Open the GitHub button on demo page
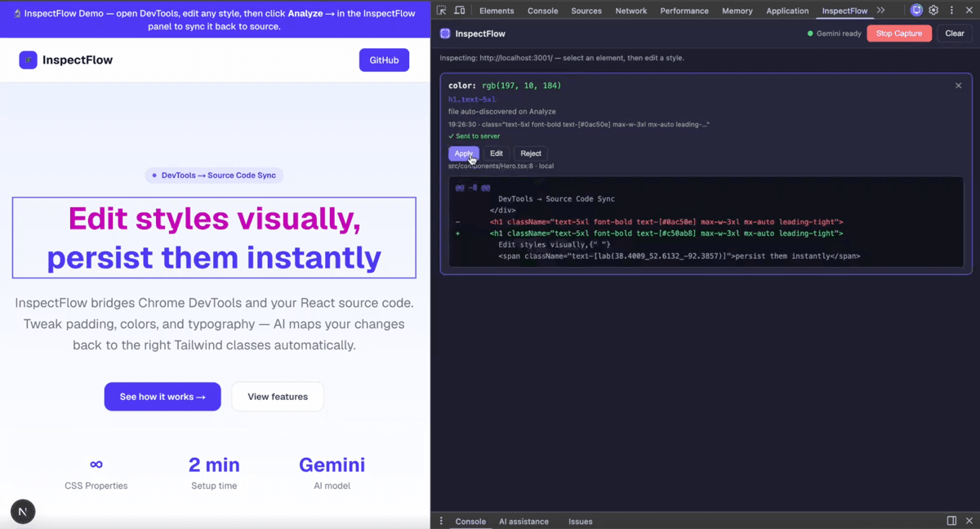The width and height of the screenshot is (980, 529). pos(384,60)
